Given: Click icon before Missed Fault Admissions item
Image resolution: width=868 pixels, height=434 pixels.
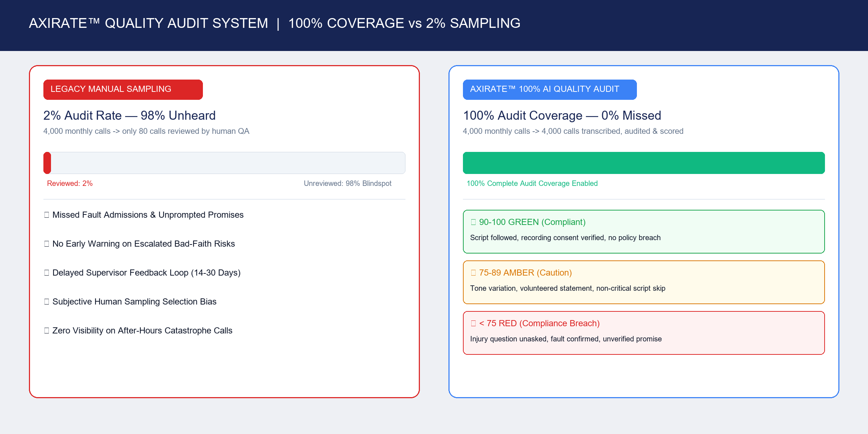Looking at the screenshot, I should (47, 215).
